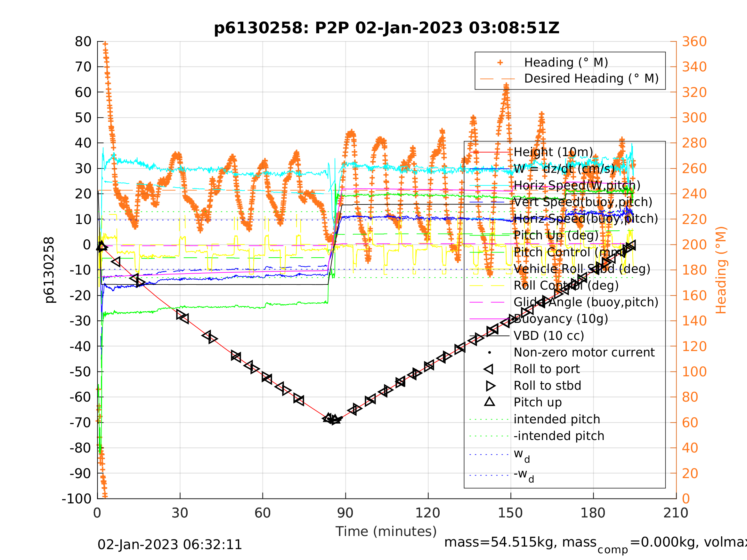Click the Pitch up triangle legend icon
The height and width of the screenshot is (560, 747).
point(489,402)
